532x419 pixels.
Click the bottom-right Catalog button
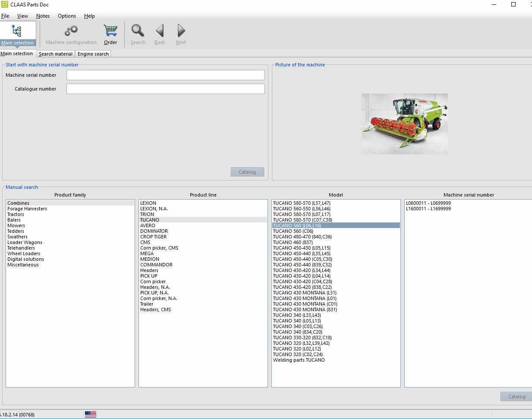(x=516, y=396)
